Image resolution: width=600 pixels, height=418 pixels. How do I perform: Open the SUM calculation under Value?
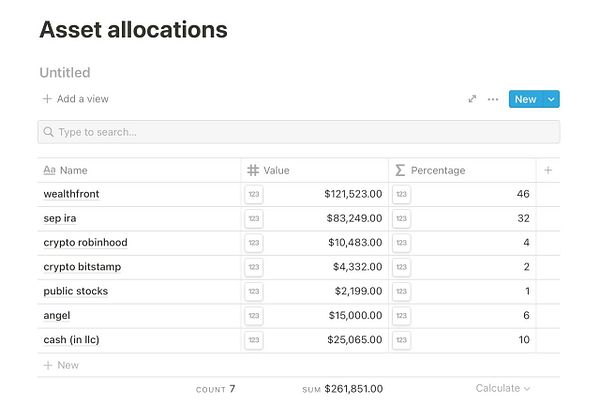point(341,388)
